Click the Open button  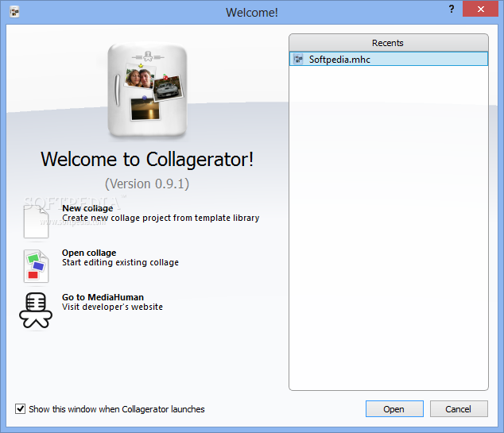point(394,409)
